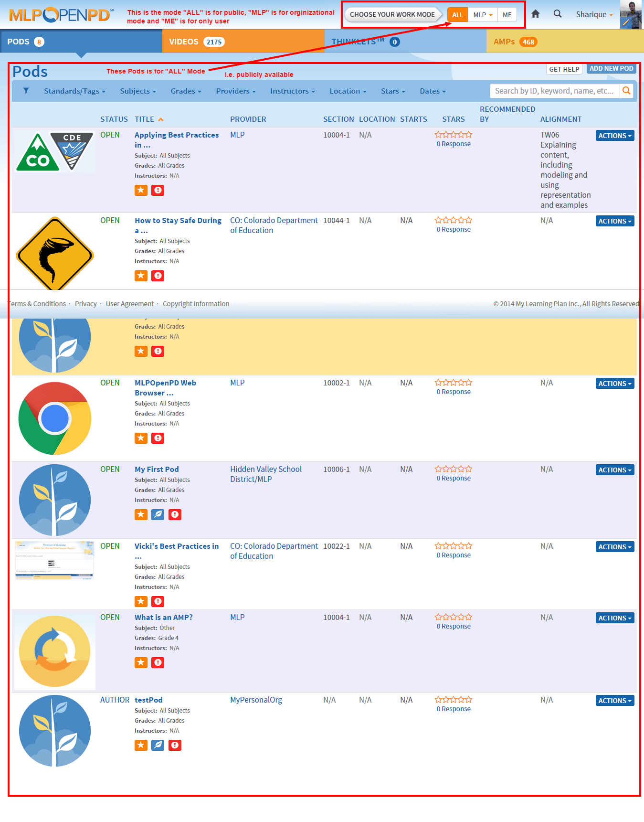Screen dimensions: 644x822
Task: Click star icon under Vicki's Best Practices
Action: pos(141,601)
